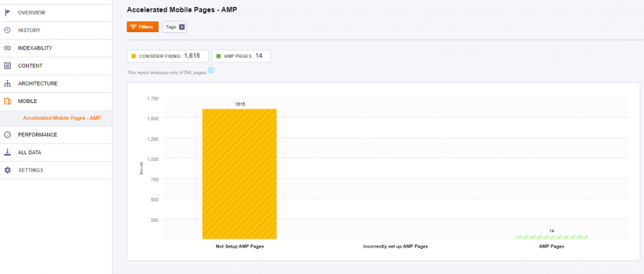The width and height of the screenshot is (644, 274).
Task: Click the Overview flag icon
Action: click(x=8, y=13)
